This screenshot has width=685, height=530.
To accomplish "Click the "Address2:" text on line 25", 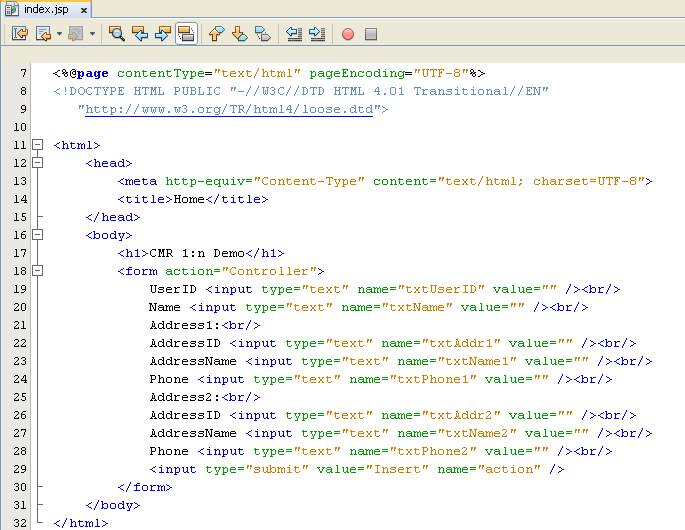I will [185, 397].
